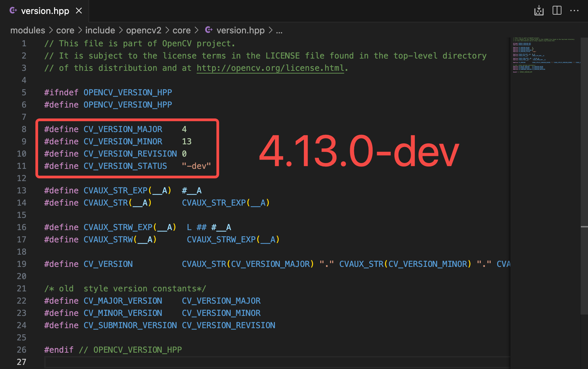
Task: Click 'CV_VERSION_REVISION' on line 10
Action: 130,154
